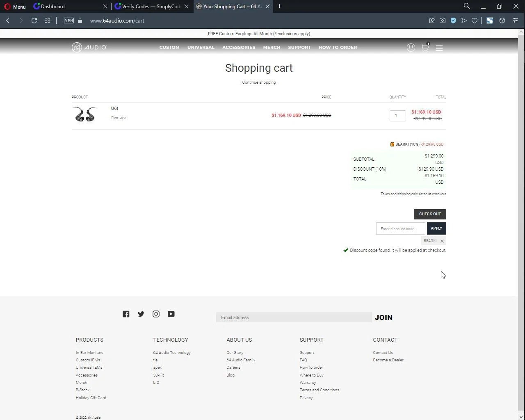Viewport: 525px width, 420px height.
Task: Close the Your Shopping Cart tab
Action: click(267, 6)
